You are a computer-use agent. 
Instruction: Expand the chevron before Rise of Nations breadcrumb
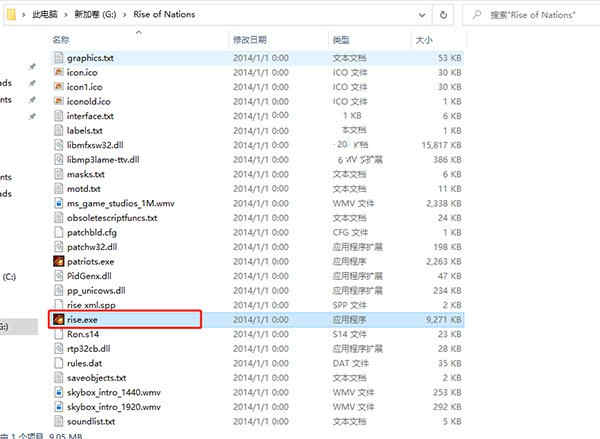(124, 15)
